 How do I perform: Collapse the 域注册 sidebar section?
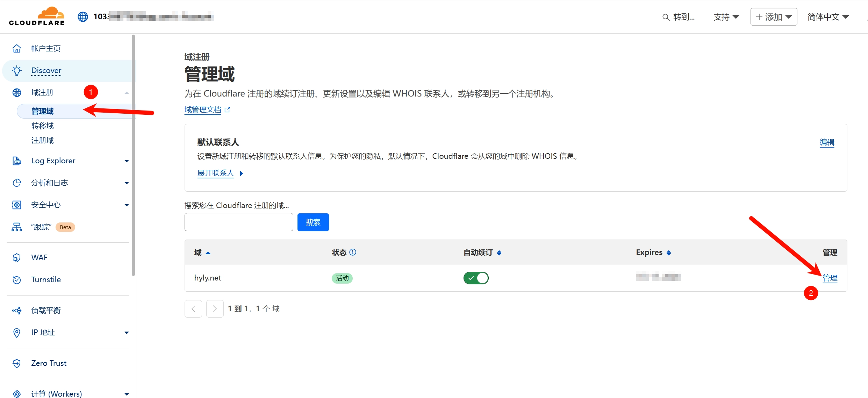pos(127,93)
